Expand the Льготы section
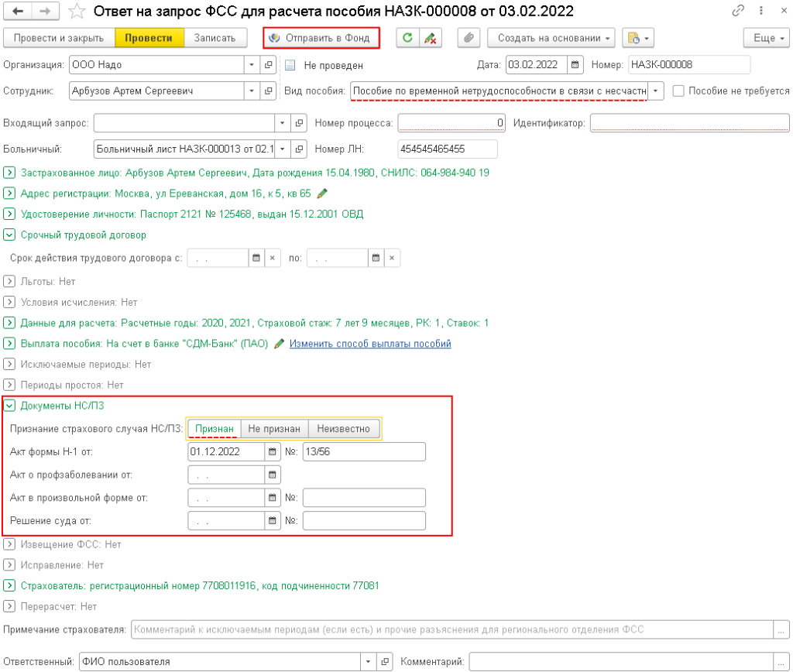This screenshot has height=672, width=793. 9,281
